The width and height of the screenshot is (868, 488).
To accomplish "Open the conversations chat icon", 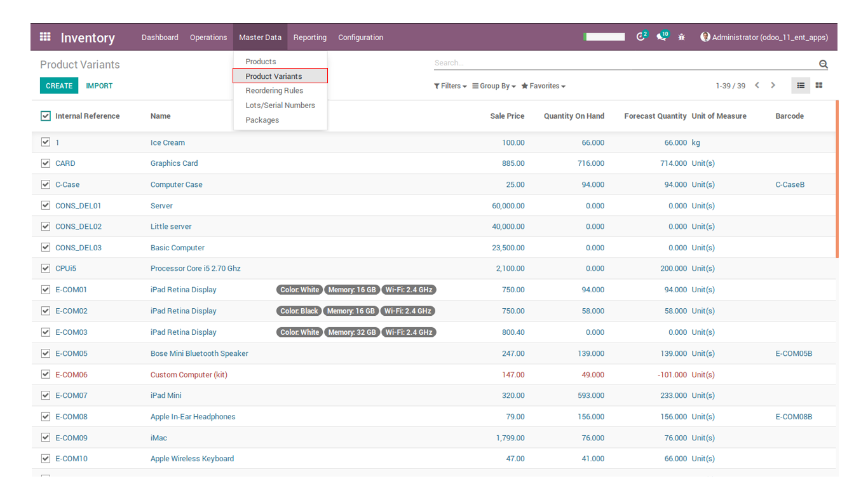I will coord(661,37).
